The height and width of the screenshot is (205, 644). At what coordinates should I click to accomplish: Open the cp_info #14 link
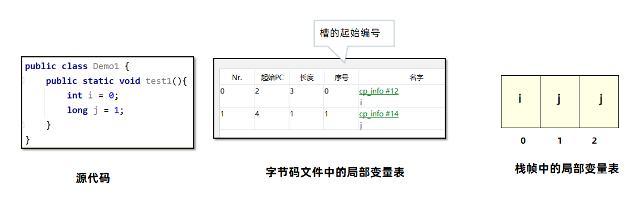(x=378, y=114)
